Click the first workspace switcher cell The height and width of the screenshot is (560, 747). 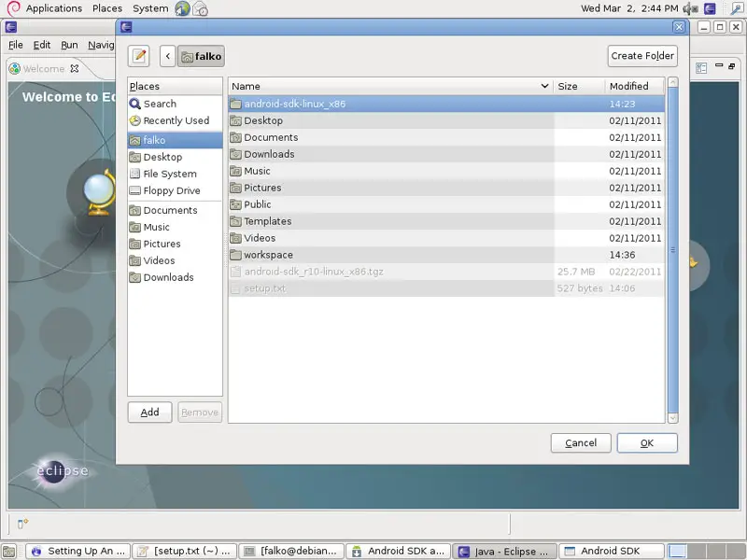[x=678, y=552]
